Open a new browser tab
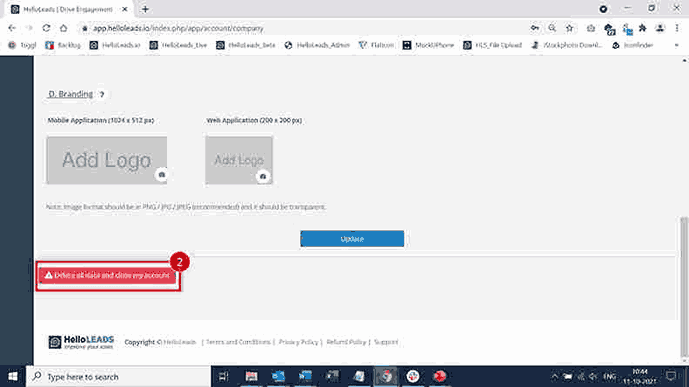This screenshot has width=689, height=387. click(x=145, y=9)
